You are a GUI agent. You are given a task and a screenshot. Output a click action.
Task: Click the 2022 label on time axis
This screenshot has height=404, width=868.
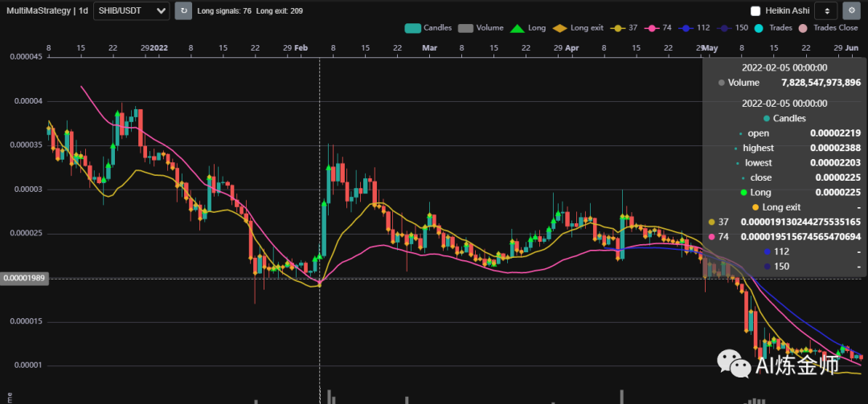[159, 48]
